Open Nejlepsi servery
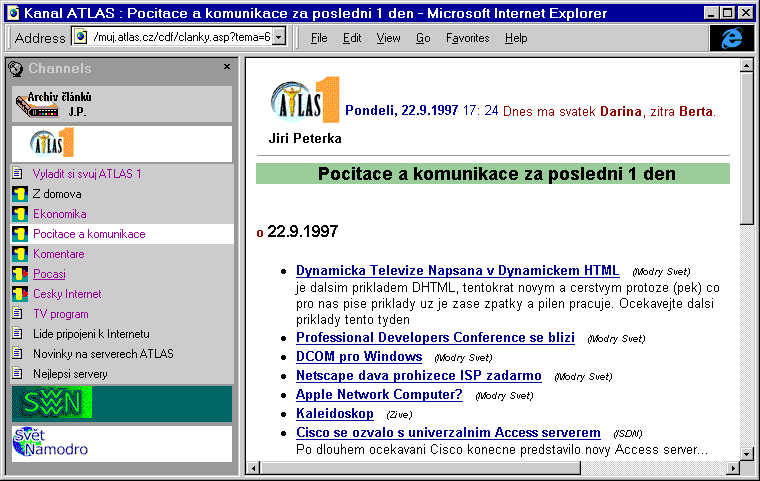The height and width of the screenshot is (481, 760). coord(70,374)
